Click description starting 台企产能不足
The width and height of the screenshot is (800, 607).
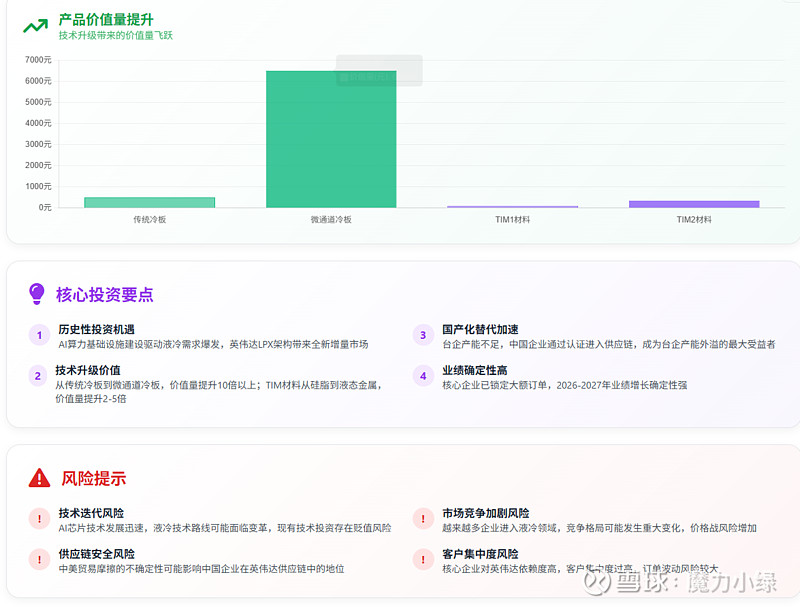pyautogui.click(x=609, y=344)
